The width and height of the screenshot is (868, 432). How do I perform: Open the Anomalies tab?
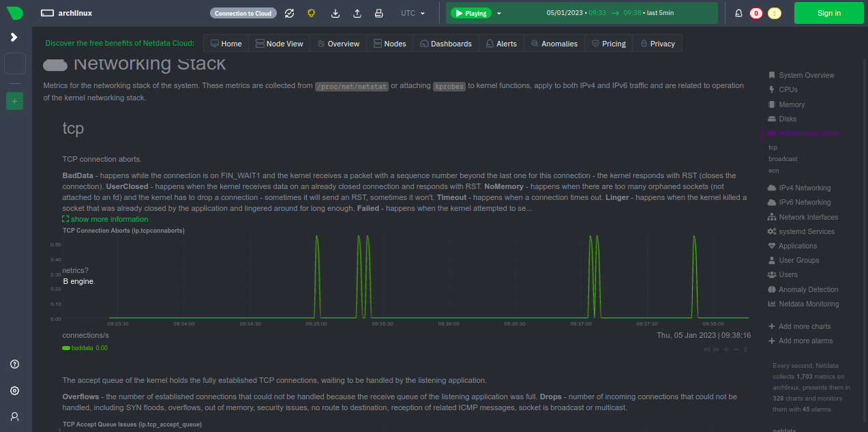click(554, 44)
